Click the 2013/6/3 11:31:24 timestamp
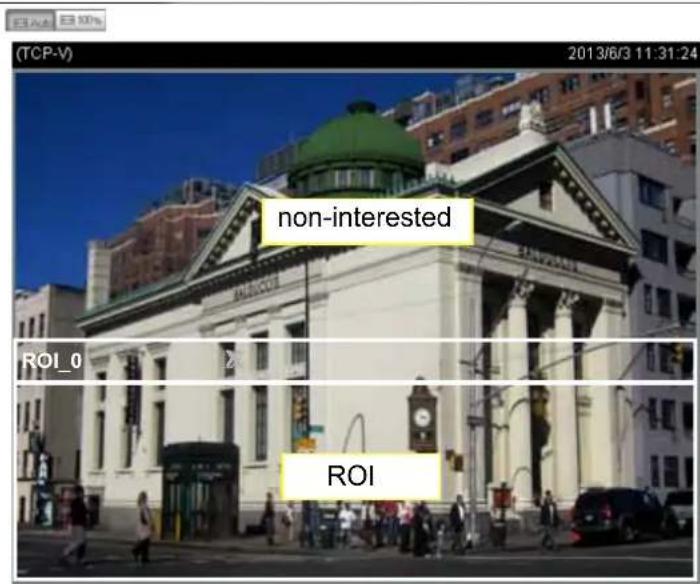Viewport: 700px width, 584px height. 632,54
